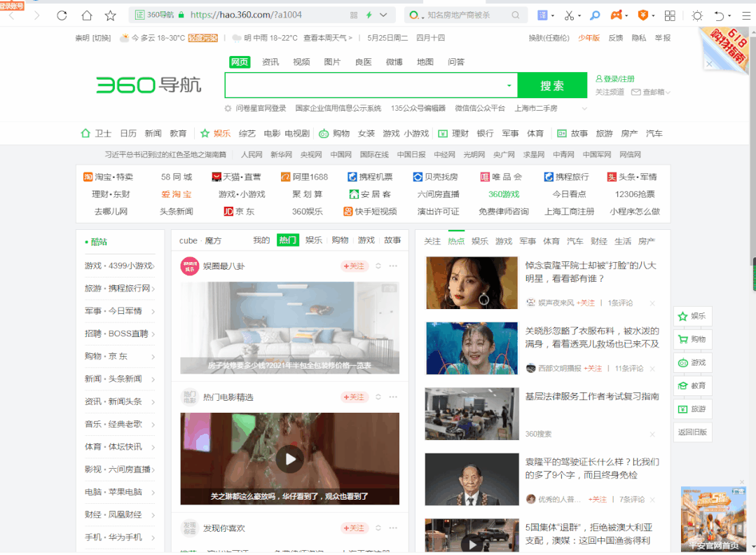Play the 热门电影精选 video

point(290,458)
